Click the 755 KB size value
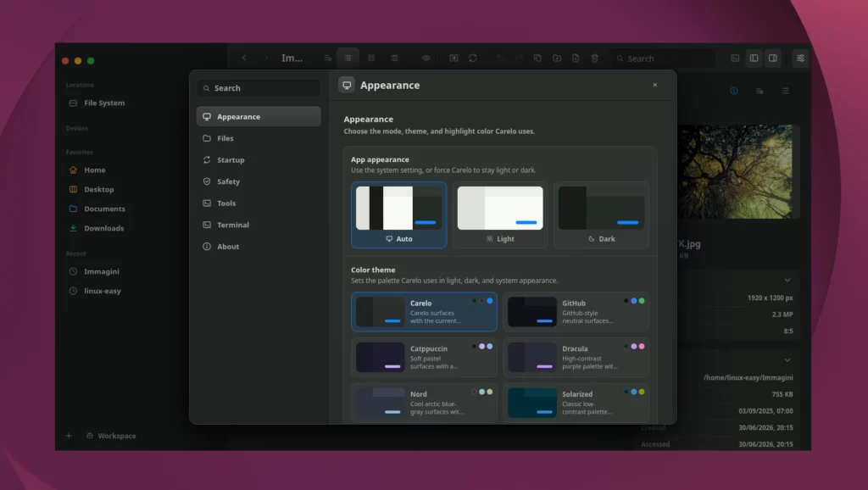The height and width of the screenshot is (490, 868). pyautogui.click(x=782, y=394)
